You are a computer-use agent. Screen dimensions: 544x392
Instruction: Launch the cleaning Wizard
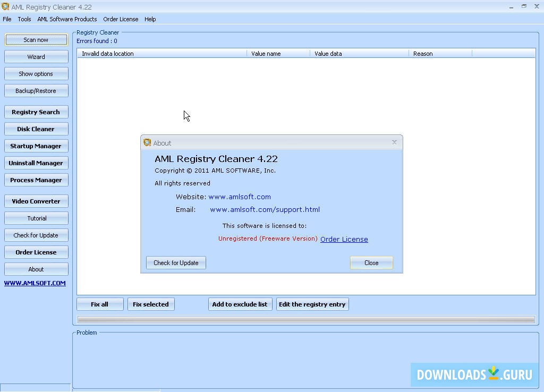point(36,56)
